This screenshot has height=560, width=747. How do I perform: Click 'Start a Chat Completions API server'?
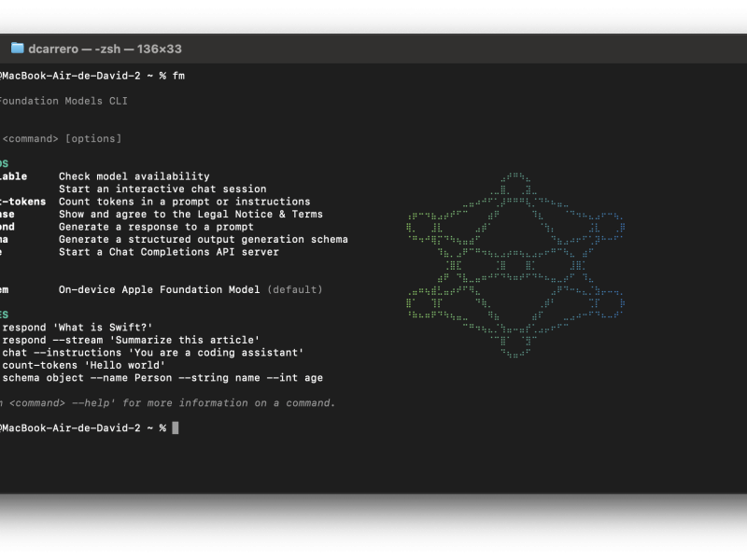pyautogui.click(x=169, y=252)
